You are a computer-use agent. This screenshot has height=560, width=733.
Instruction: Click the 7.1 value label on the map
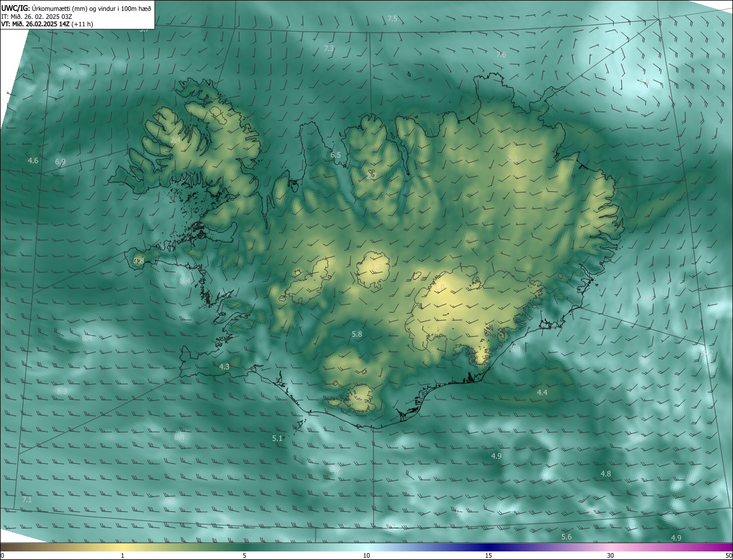click(x=27, y=500)
